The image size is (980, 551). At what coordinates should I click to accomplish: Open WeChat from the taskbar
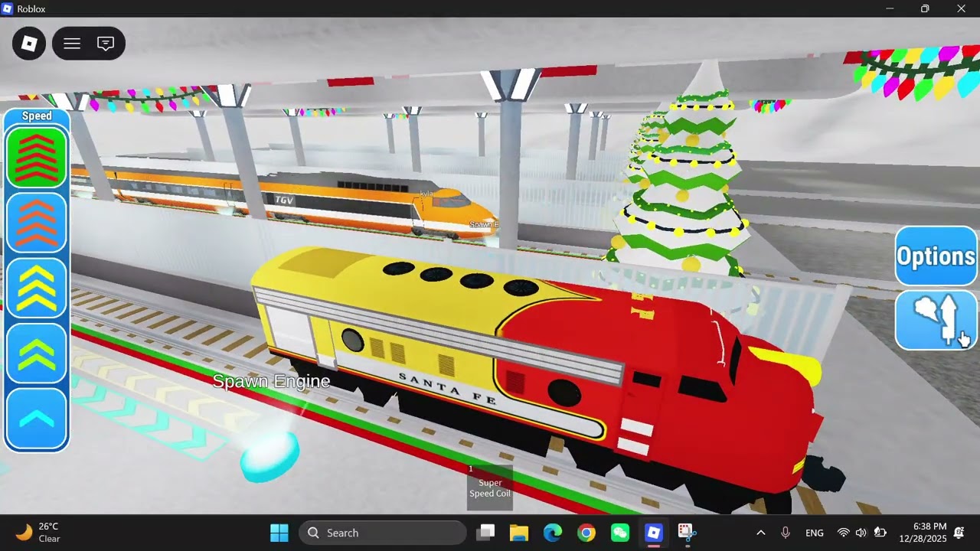point(620,533)
